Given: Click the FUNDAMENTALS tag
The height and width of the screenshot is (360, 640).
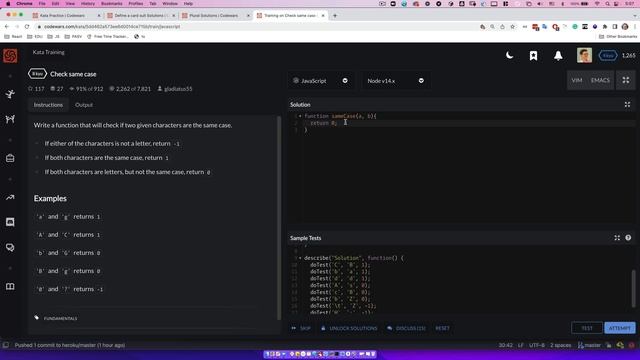Looking at the screenshot, I should pyautogui.click(x=60, y=318).
